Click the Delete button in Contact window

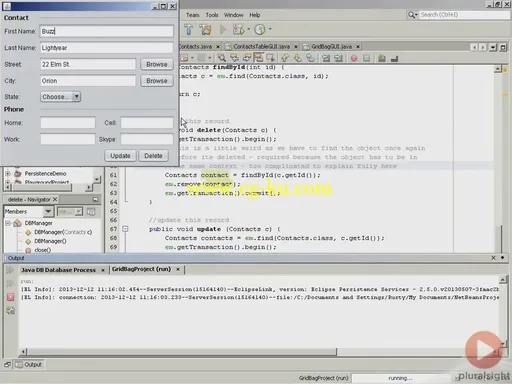click(153, 156)
